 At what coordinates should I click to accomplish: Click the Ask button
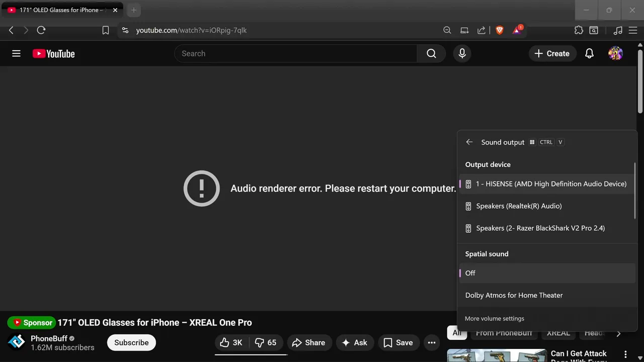coord(355,342)
